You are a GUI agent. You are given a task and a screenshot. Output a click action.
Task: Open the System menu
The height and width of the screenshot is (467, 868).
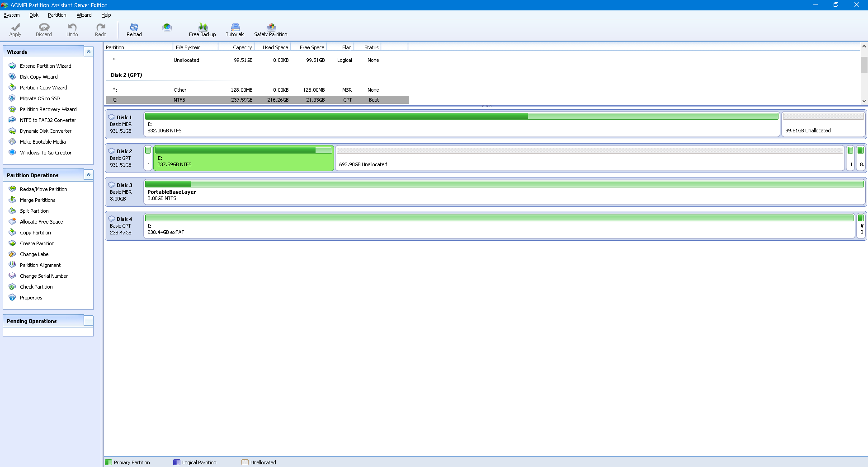[x=12, y=15]
